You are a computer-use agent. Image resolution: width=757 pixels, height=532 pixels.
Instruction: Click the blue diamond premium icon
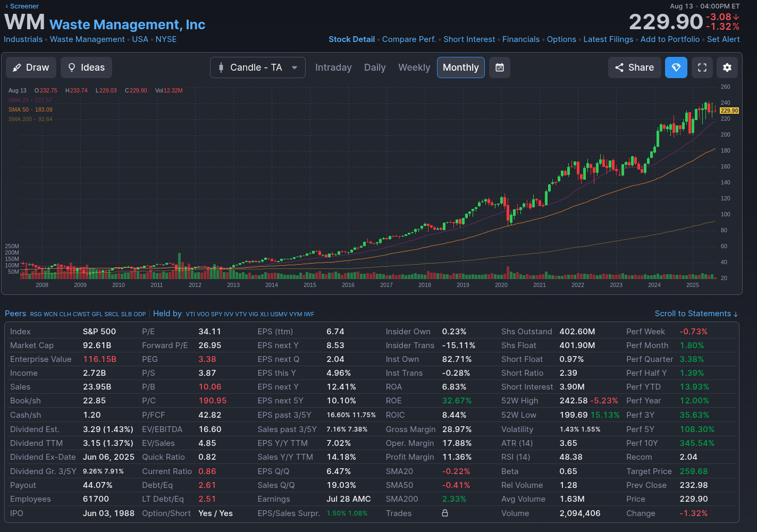click(676, 67)
